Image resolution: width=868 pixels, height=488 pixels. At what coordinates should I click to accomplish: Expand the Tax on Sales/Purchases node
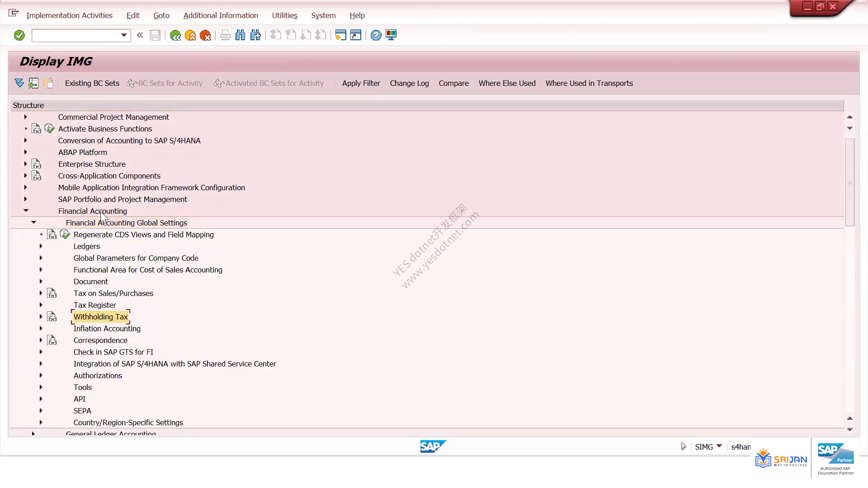pyautogui.click(x=41, y=293)
